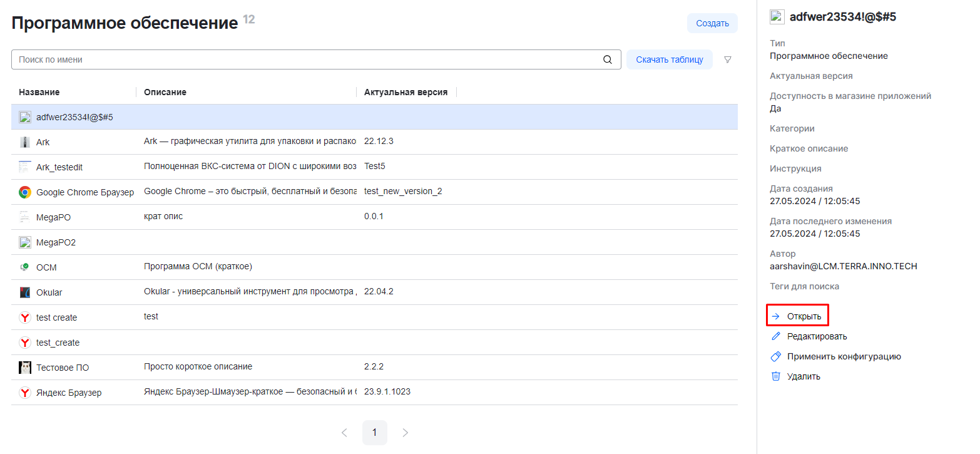Sort by the Название column header
The image size is (980, 454).
pyautogui.click(x=39, y=92)
